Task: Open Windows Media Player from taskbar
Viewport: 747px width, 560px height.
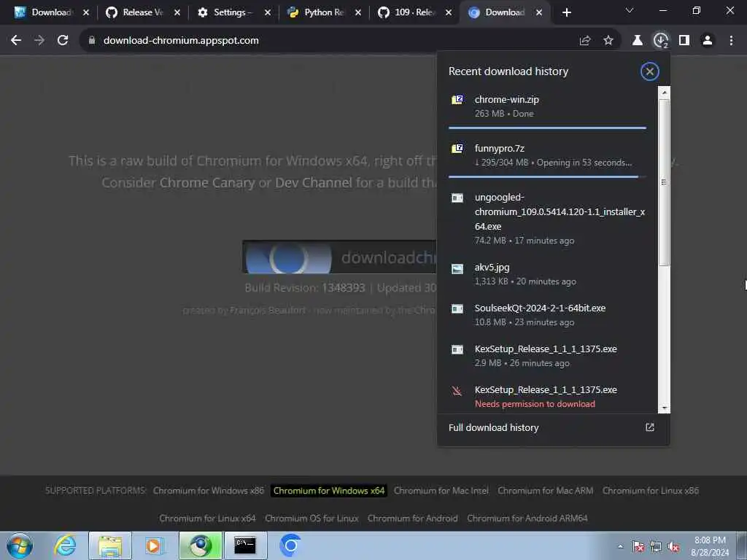Action: [154, 545]
